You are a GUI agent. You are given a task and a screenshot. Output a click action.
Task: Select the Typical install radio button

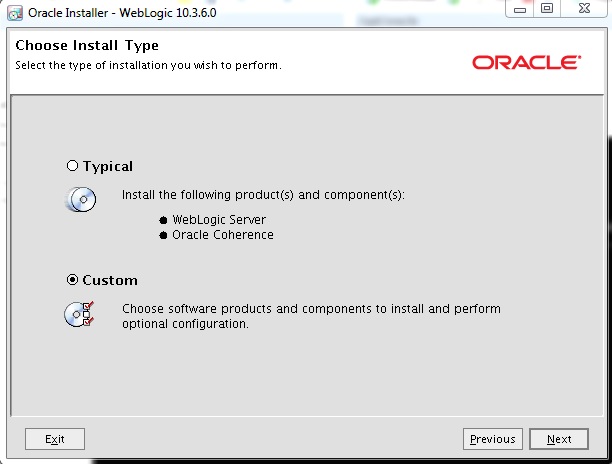pos(72,166)
